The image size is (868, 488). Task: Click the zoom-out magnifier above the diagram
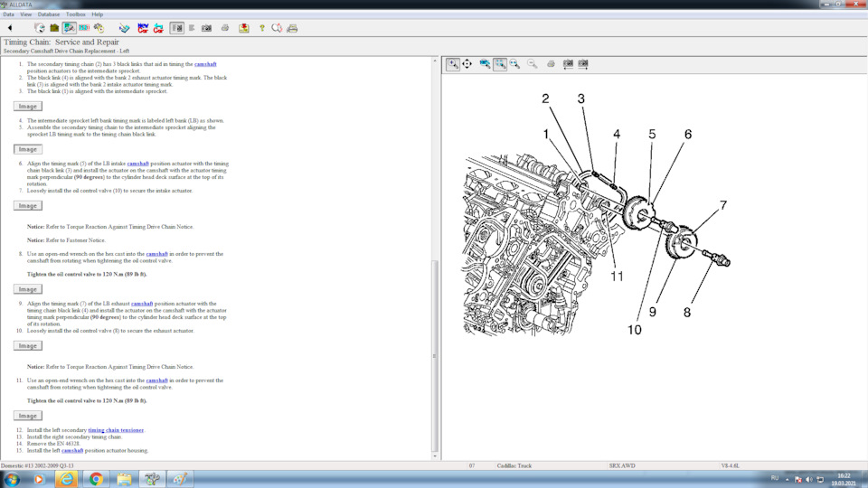tap(532, 64)
